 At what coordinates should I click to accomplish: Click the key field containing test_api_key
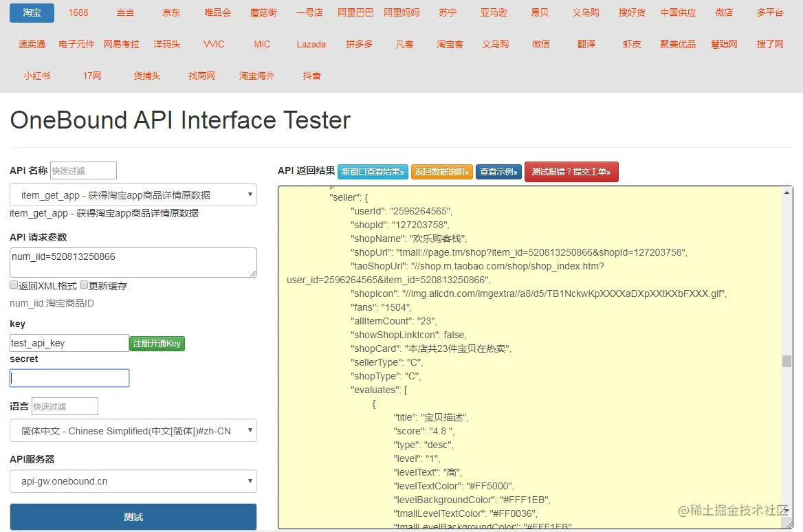[69, 343]
